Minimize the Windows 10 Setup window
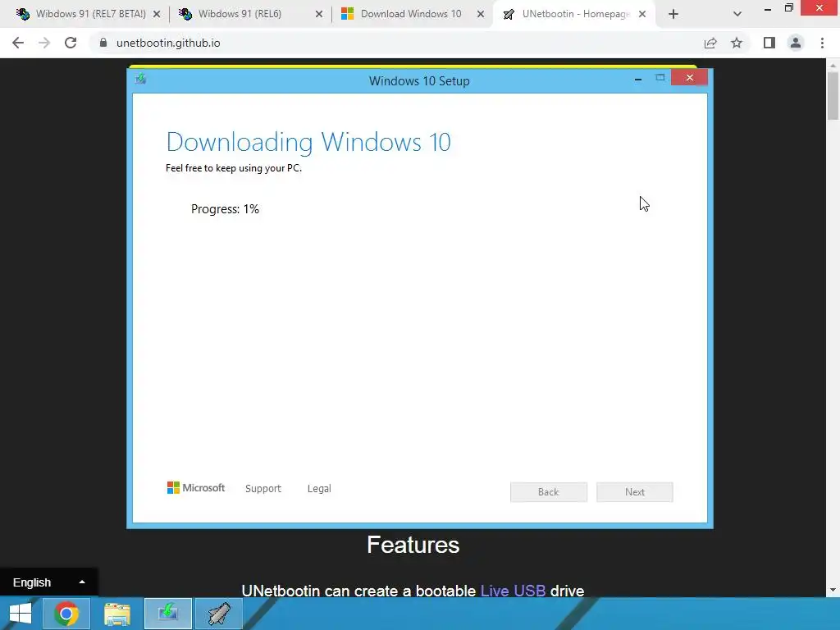The width and height of the screenshot is (840, 630). [x=638, y=79]
